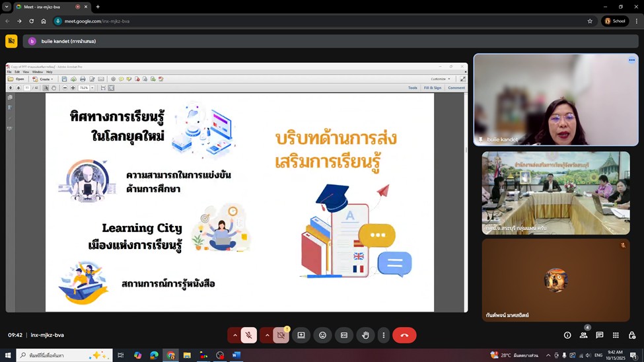Show the people participants panel
The height and width of the screenshot is (362, 644).
pos(583,336)
